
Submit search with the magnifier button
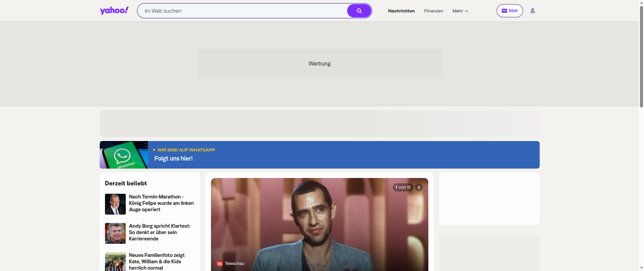pyautogui.click(x=359, y=11)
